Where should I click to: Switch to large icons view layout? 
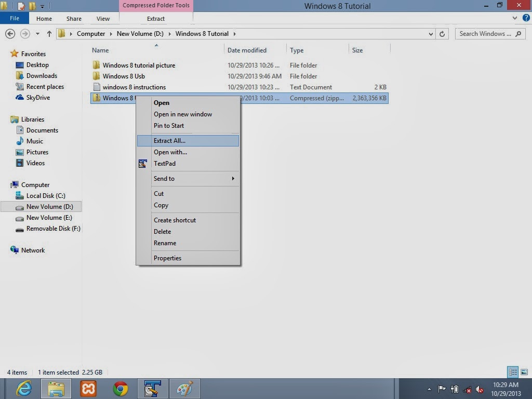tap(524, 372)
